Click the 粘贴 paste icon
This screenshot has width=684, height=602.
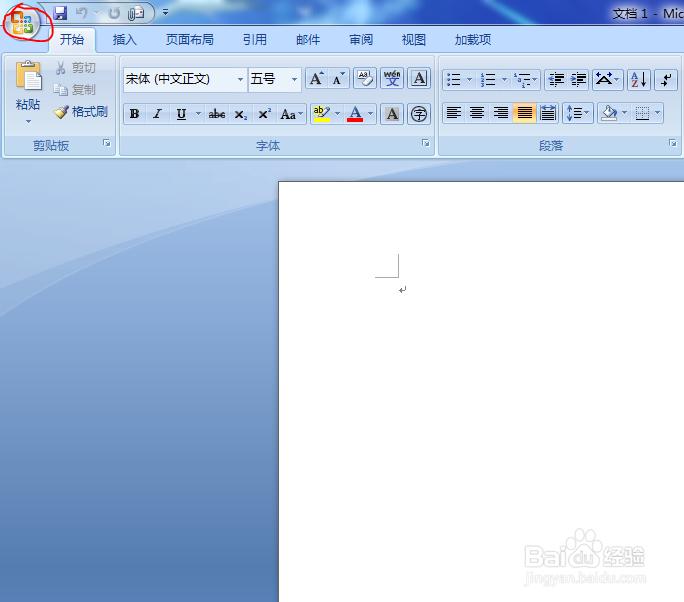28,76
